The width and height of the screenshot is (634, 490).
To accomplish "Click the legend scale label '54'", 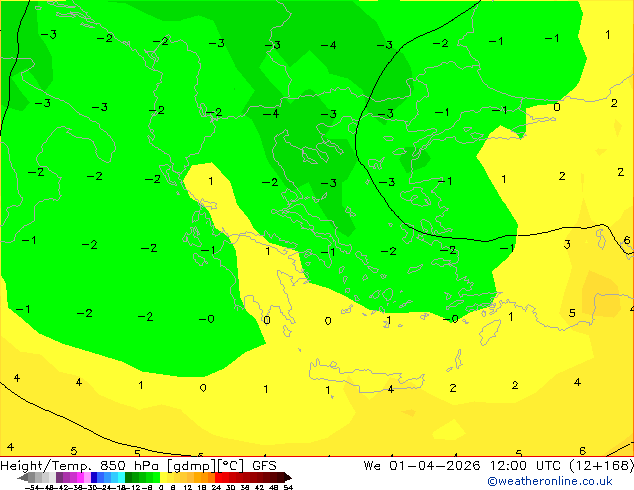I will pos(288,487).
